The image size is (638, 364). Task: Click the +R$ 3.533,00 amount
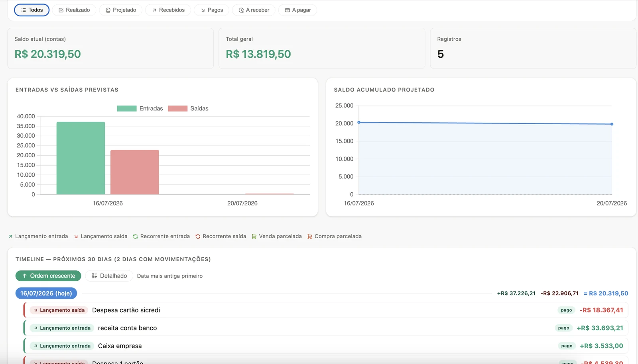pos(601,346)
